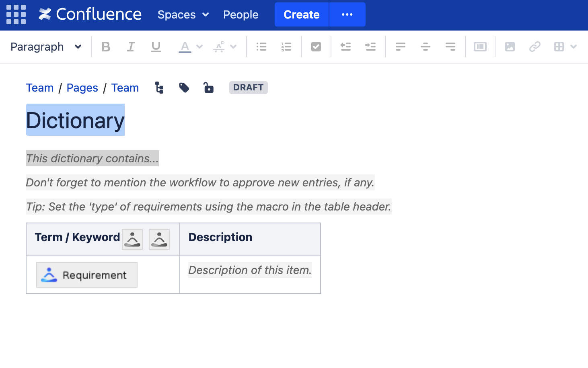Select the bulleted list icon
Image resolution: width=588 pixels, height=368 pixels.
coord(261,47)
